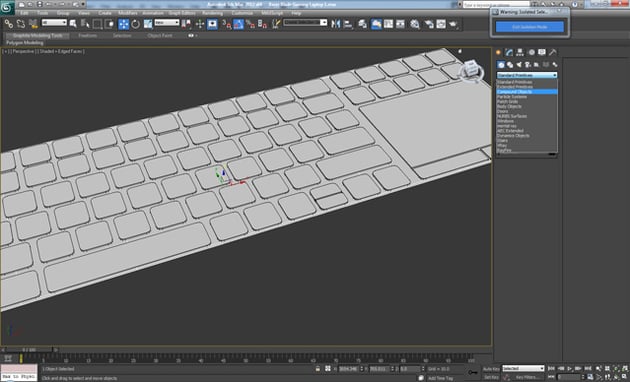Click the Use Pivot Point Center icon
630x382 pixels.
(x=186, y=24)
